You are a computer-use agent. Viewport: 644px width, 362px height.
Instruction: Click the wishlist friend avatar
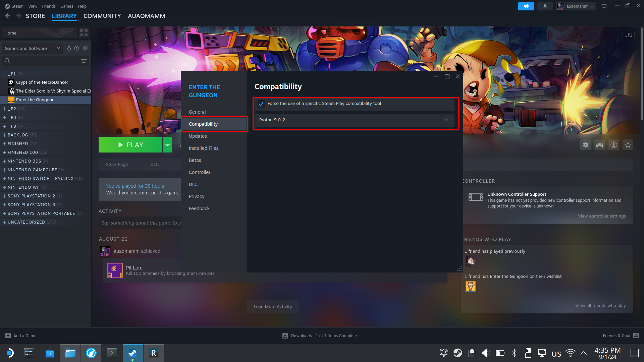tap(471, 286)
